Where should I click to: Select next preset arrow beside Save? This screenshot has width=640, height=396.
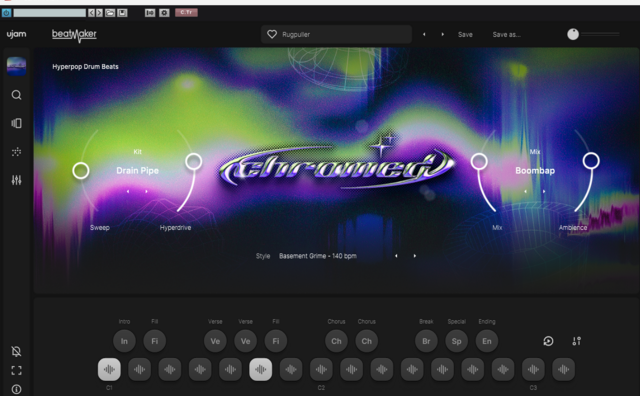442,34
